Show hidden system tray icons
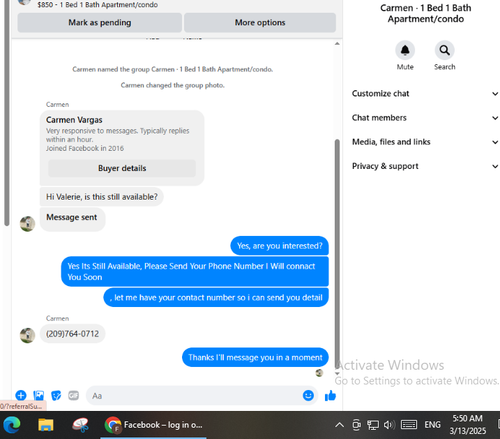The height and width of the screenshot is (439, 500). pyautogui.click(x=339, y=425)
